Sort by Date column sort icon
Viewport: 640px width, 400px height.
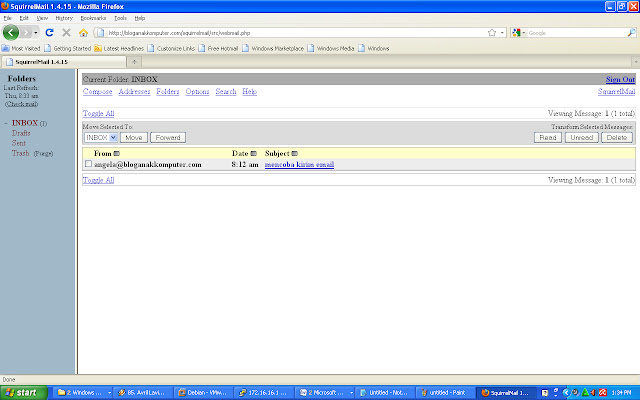pyautogui.click(x=253, y=153)
